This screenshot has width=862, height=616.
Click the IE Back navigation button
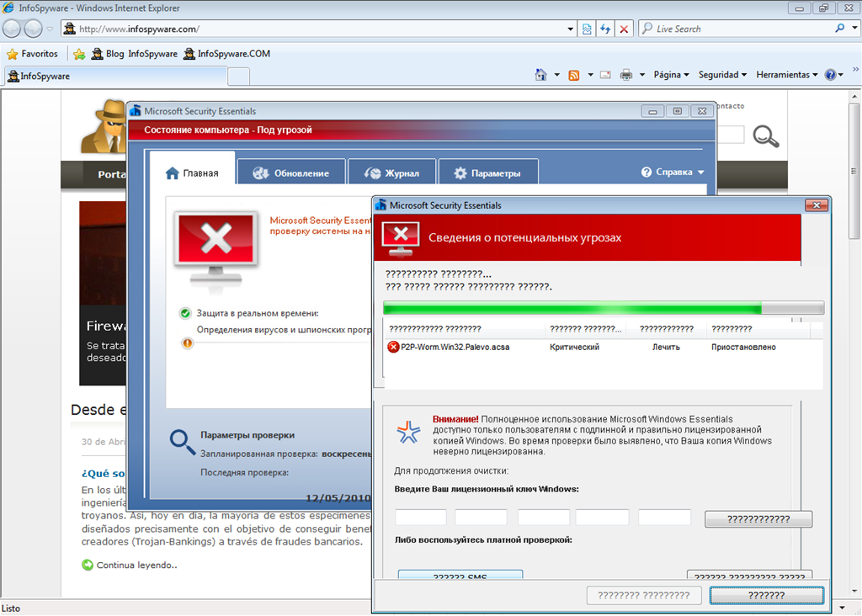tap(12, 29)
